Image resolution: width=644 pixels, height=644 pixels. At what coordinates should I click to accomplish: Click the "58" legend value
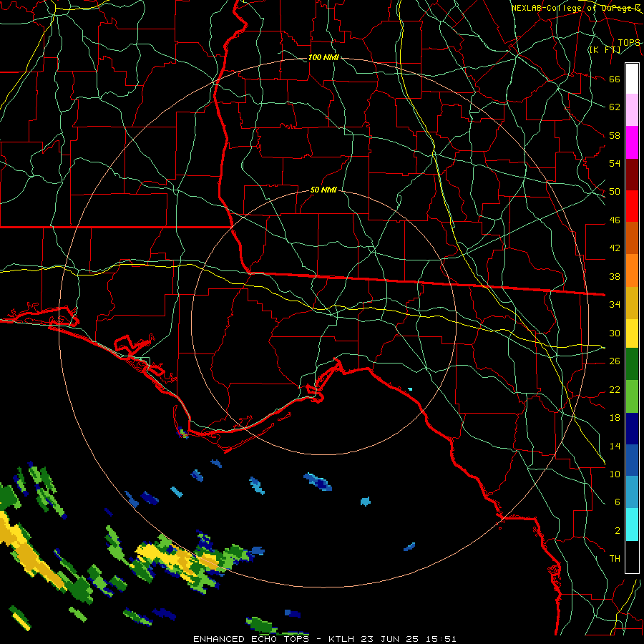pos(615,135)
